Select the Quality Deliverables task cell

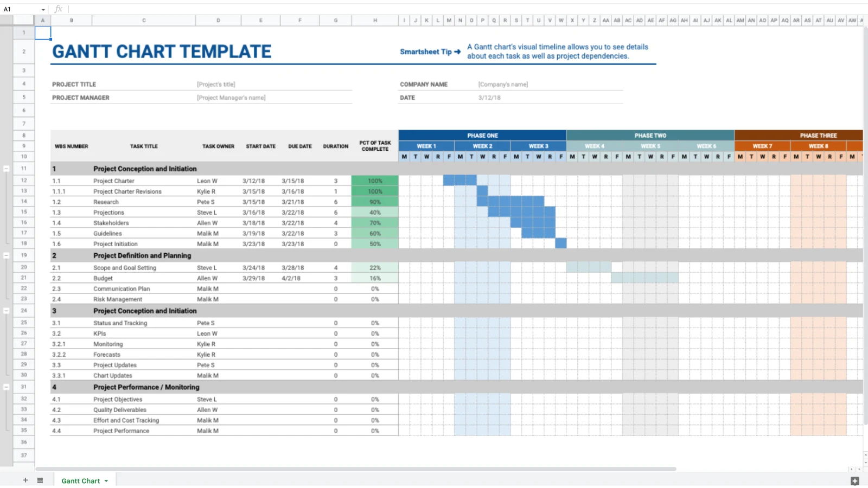[144, 410]
